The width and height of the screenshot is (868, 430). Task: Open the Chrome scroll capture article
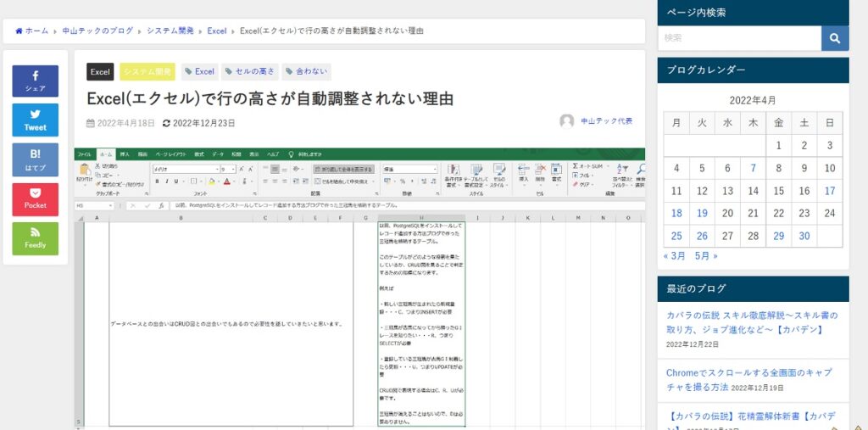[748, 379]
